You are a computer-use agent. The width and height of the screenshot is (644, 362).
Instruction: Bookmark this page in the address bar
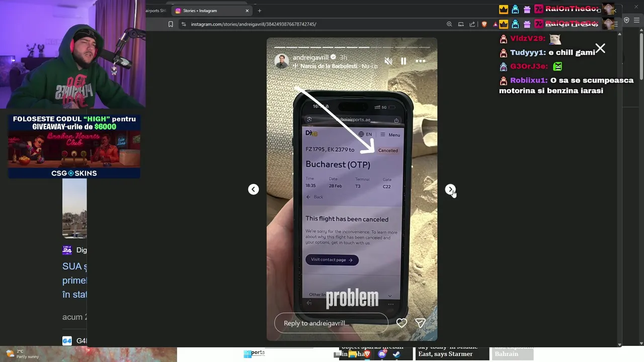[171, 24]
